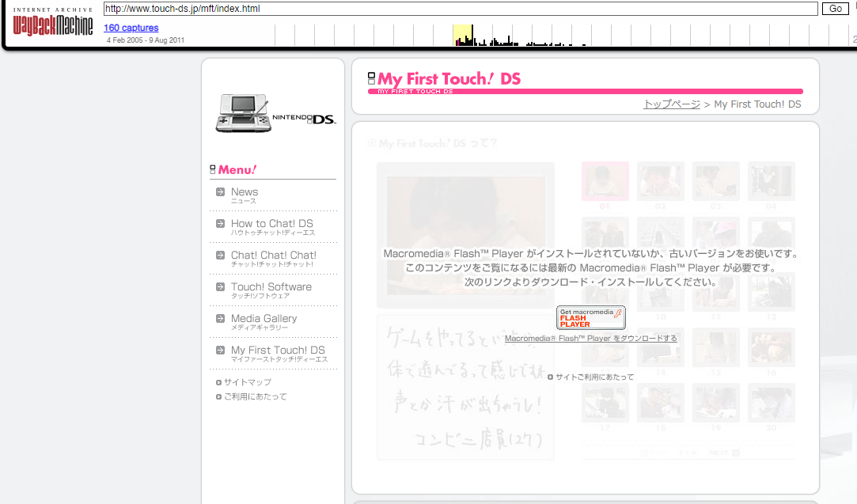This screenshot has height=504, width=857.
Task: Click the Wayback Machine logo
Action: 53,22
